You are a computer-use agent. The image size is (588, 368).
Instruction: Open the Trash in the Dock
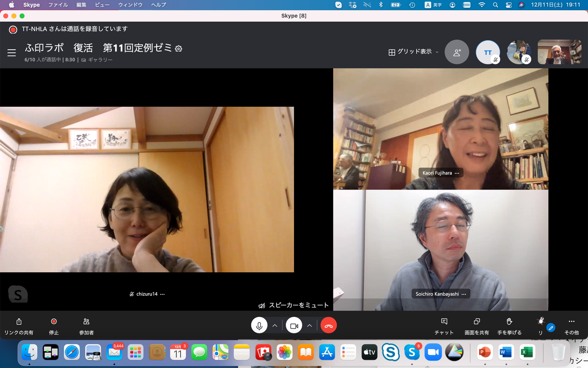pos(559,352)
